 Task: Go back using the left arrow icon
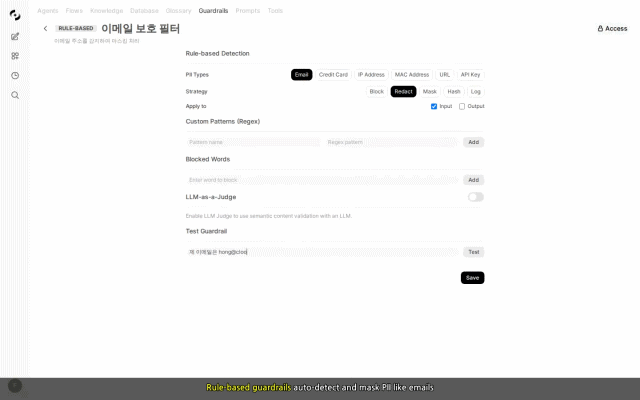pos(45,29)
